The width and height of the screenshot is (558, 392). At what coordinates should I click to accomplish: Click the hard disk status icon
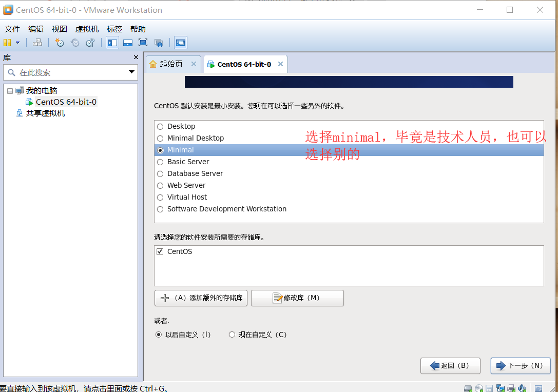pos(468,388)
